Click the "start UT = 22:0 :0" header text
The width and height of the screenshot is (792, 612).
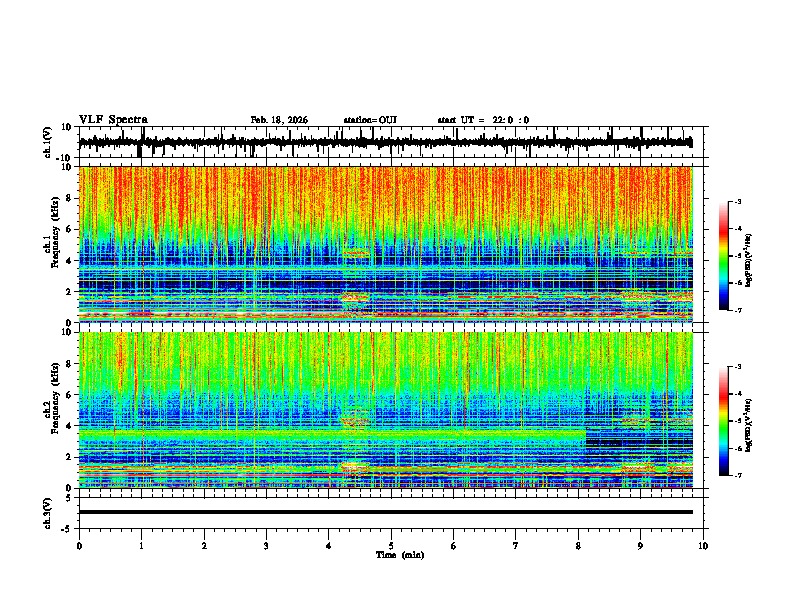click(x=483, y=120)
